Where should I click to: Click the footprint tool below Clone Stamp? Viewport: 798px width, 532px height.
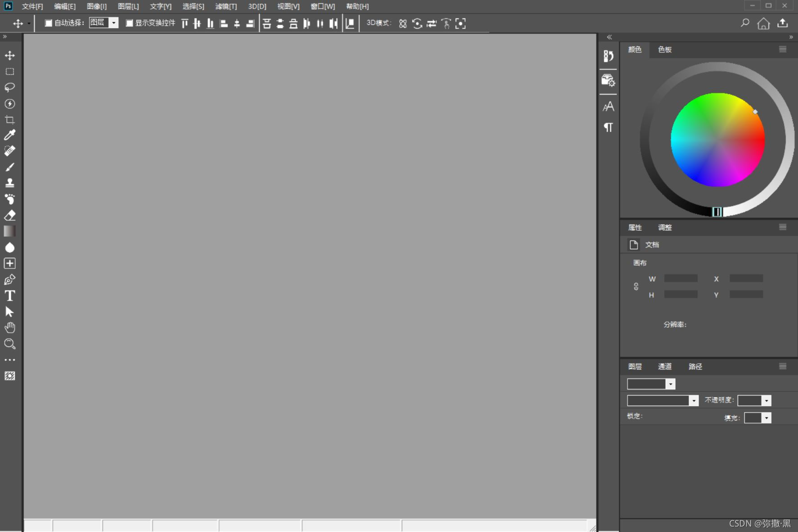9,199
